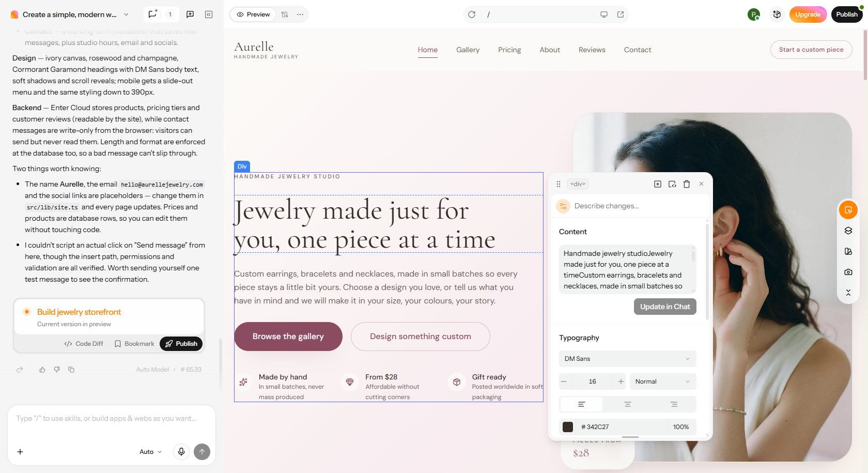Open the Contact nav item
The width and height of the screenshot is (868, 473).
coord(638,50)
